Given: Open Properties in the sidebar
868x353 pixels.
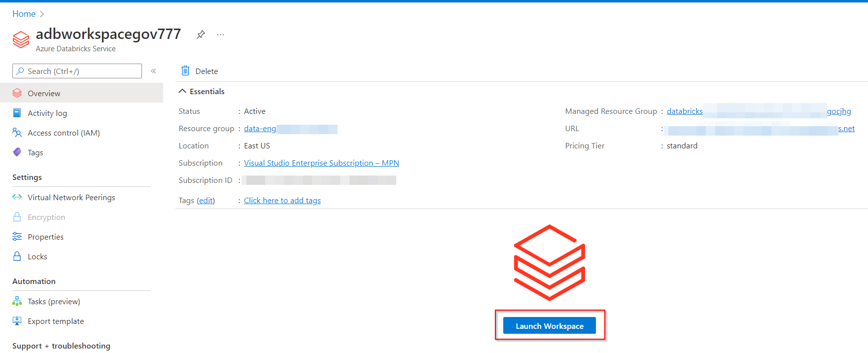Looking at the screenshot, I should [46, 237].
